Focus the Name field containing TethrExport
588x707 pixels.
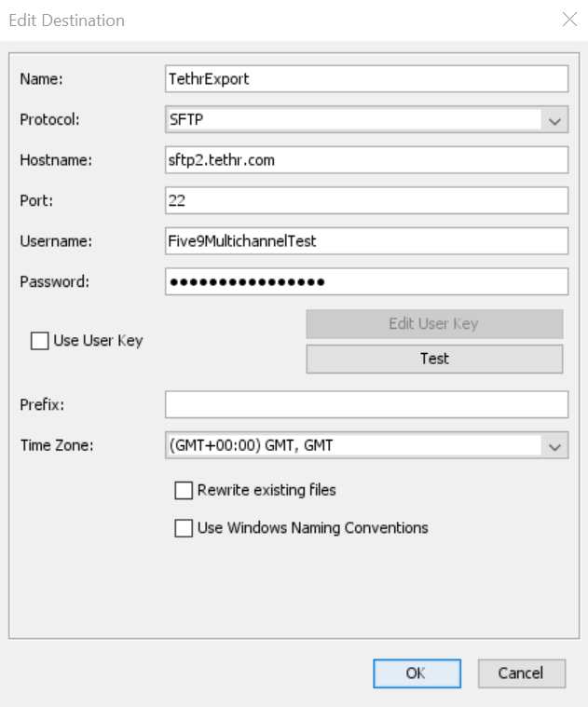coord(366,79)
